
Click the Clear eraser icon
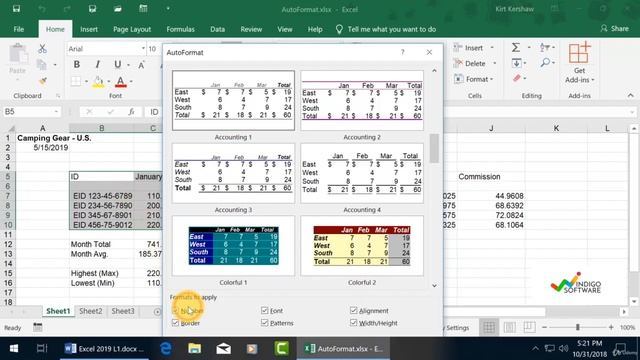click(x=517, y=78)
